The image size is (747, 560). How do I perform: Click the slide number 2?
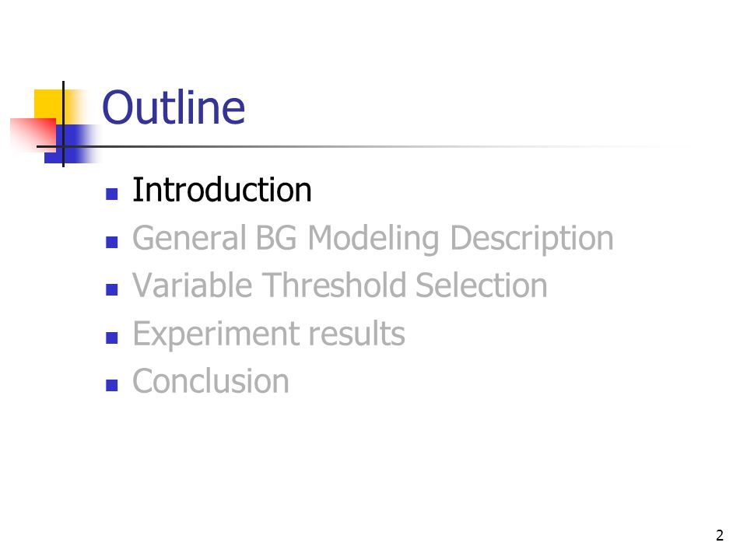[x=719, y=535]
